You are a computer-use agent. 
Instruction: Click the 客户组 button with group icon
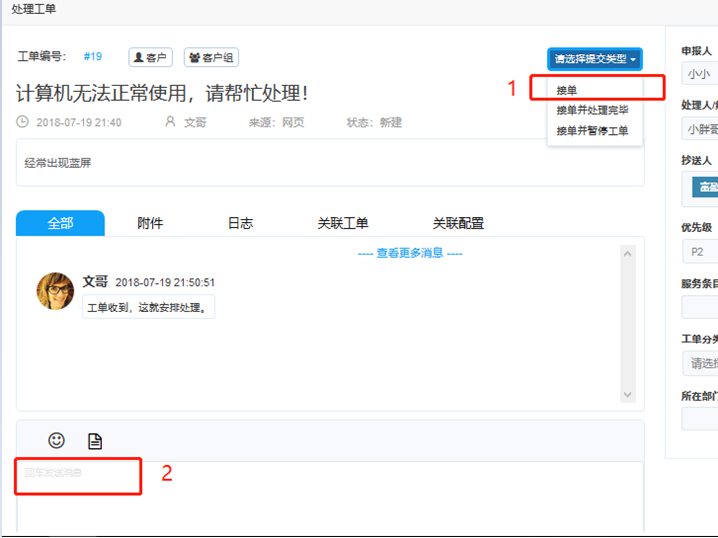tap(211, 58)
